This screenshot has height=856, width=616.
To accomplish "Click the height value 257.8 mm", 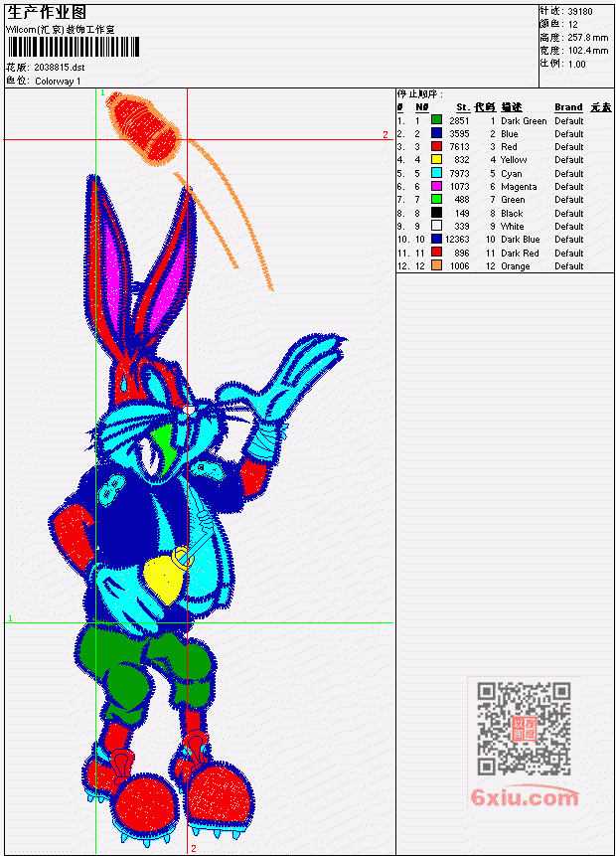I will 587,37.
